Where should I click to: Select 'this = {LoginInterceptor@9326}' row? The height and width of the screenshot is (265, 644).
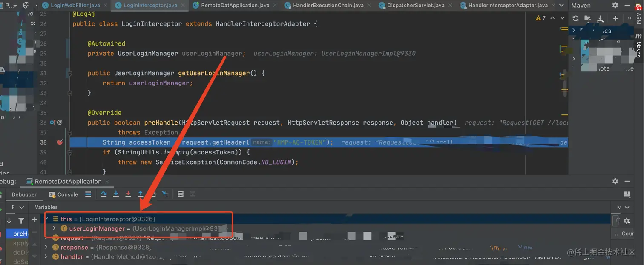[x=326, y=219]
